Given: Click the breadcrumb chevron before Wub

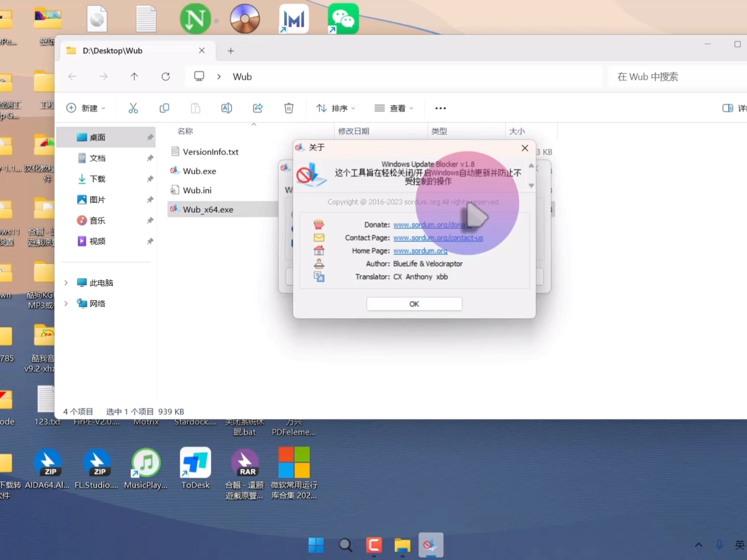Looking at the screenshot, I should 219,77.
